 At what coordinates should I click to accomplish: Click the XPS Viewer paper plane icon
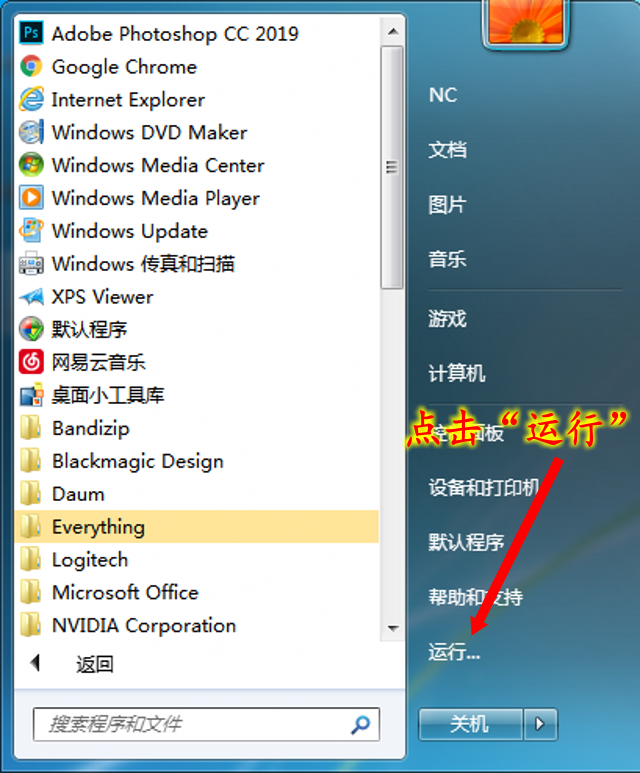(31, 296)
